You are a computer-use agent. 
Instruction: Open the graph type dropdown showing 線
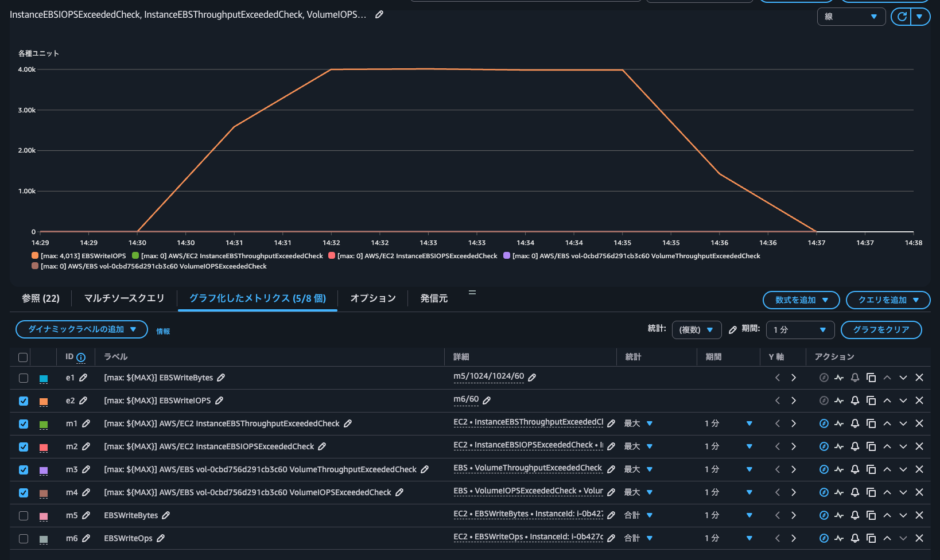[x=851, y=17]
